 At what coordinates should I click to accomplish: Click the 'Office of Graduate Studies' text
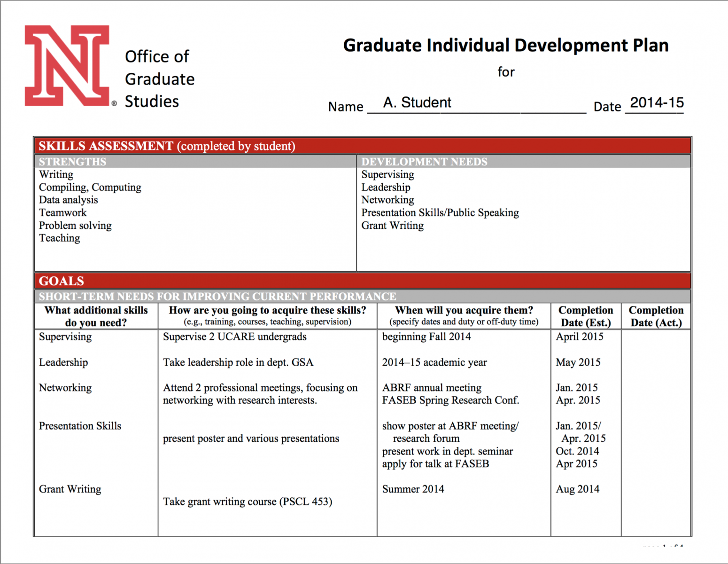pyautogui.click(x=160, y=79)
